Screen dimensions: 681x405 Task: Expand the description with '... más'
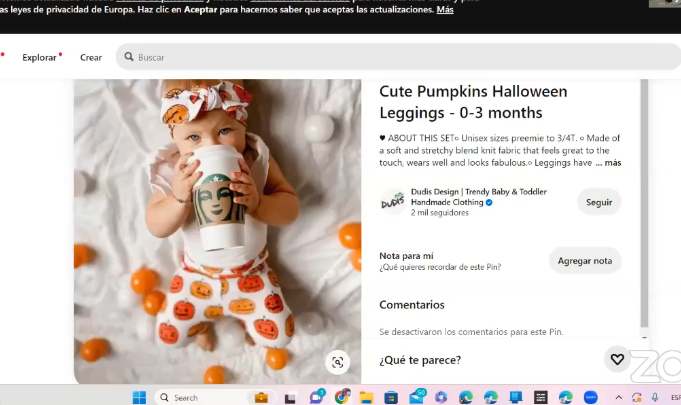point(608,163)
